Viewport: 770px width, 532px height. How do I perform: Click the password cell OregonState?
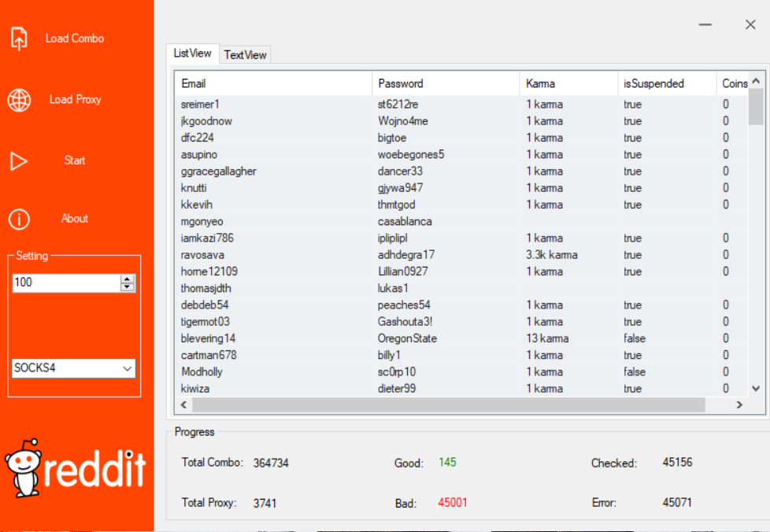(x=407, y=338)
